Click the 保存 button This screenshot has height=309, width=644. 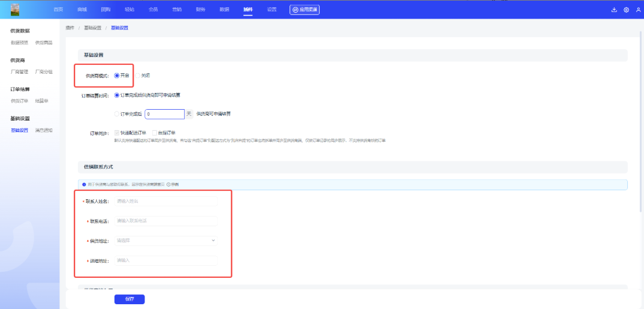pyautogui.click(x=130, y=299)
